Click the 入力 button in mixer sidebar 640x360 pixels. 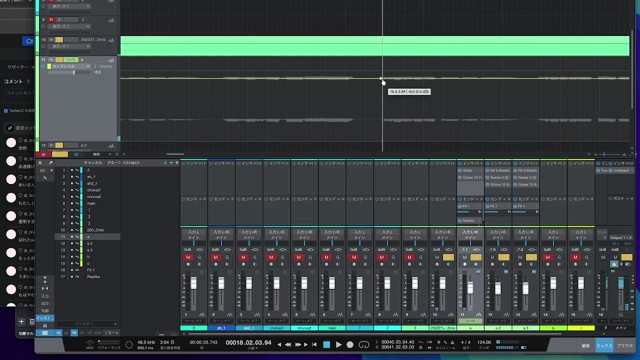tap(45, 296)
